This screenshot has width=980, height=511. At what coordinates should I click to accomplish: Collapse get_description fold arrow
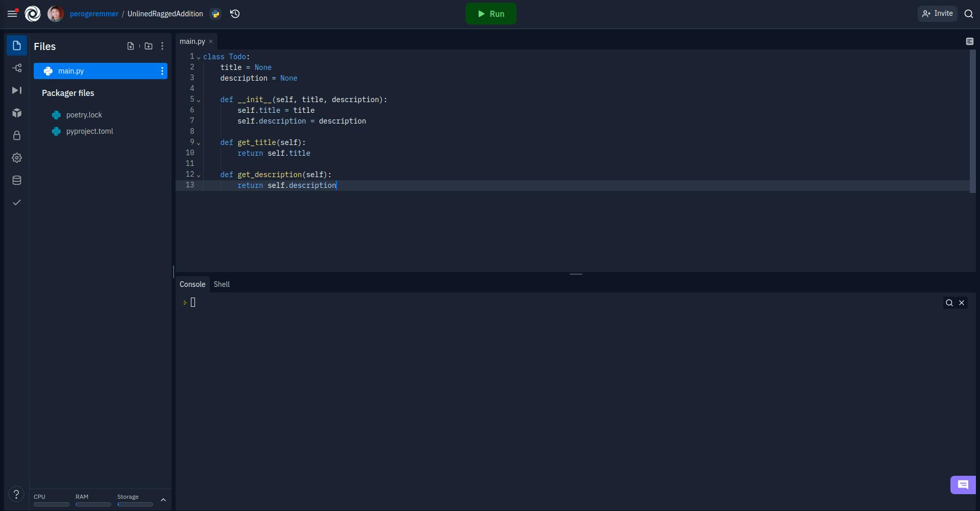coord(199,175)
